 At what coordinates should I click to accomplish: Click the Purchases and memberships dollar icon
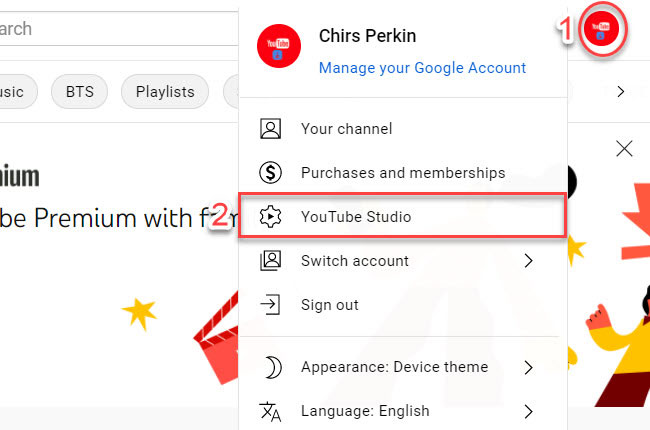[x=270, y=173]
